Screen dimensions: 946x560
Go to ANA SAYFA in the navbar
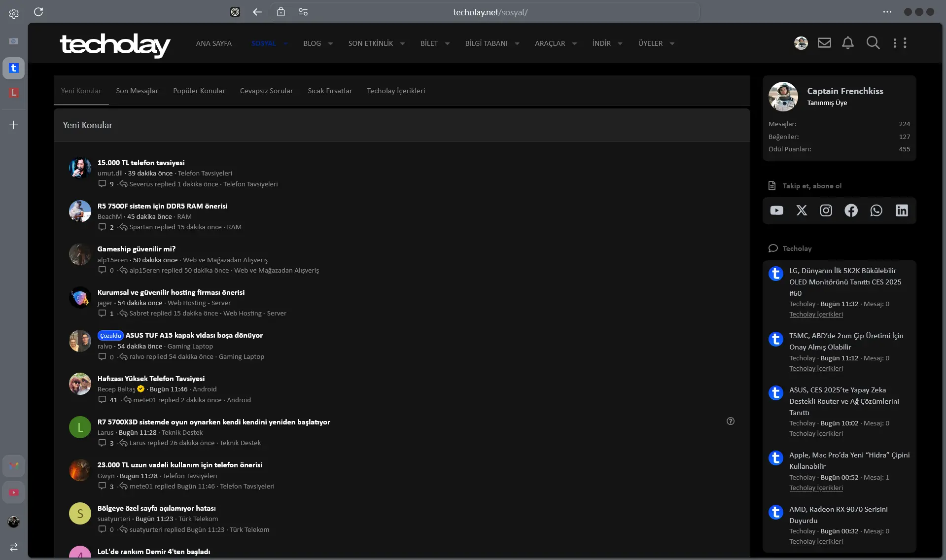[214, 43]
